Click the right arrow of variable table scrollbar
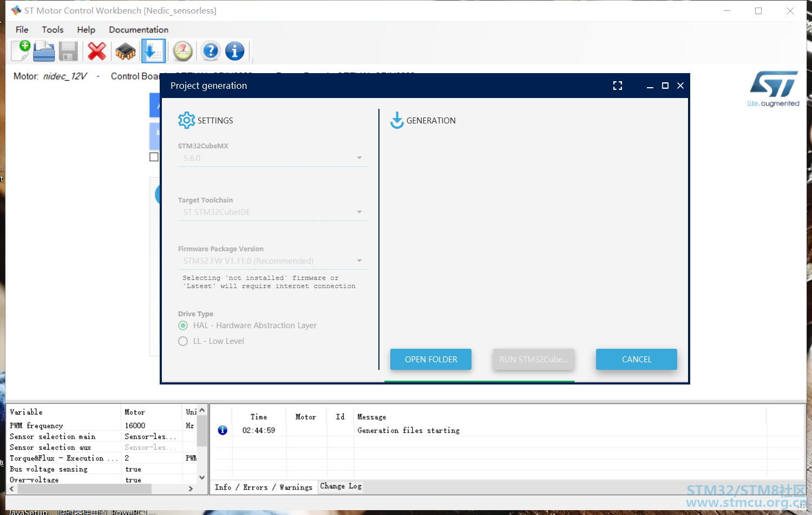The image size is (812, 515). click(191, 488)
